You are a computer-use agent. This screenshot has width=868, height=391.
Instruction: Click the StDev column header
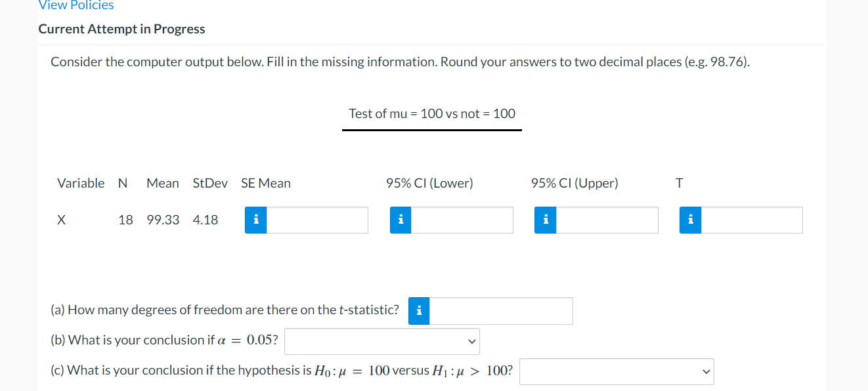click(x=210, y=183)
